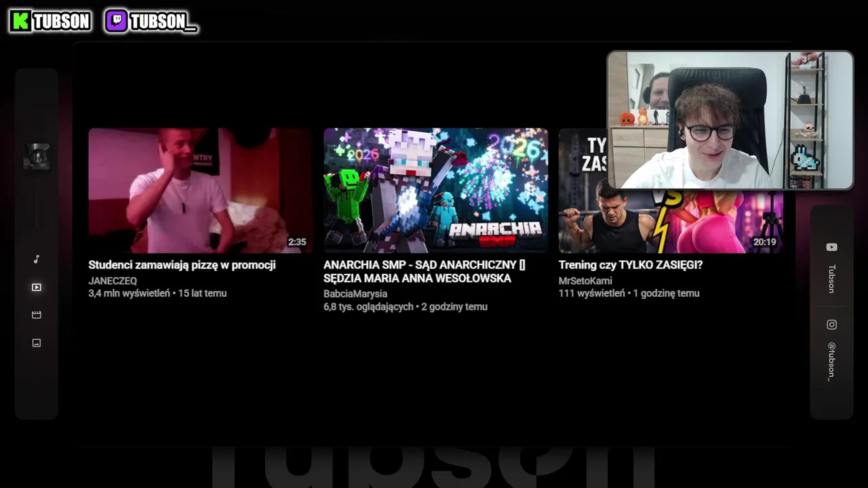Open the BabciaMarysia channel name
The height and width of the screenshot is (488, 868).
355,293
